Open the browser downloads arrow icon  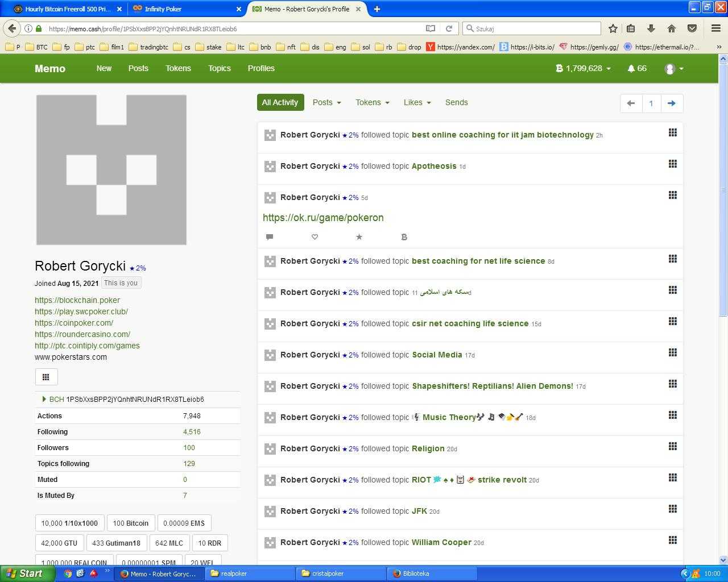[651, 28]
